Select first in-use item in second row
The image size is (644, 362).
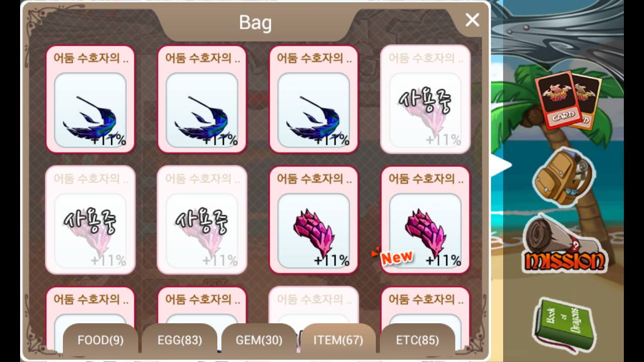[x=91, y=220]
